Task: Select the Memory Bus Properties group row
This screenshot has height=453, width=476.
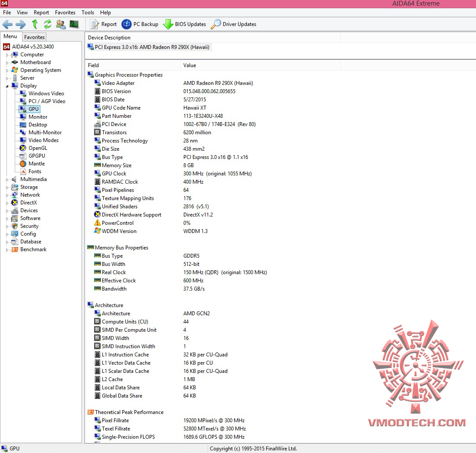Action: [x=118, y=248]
